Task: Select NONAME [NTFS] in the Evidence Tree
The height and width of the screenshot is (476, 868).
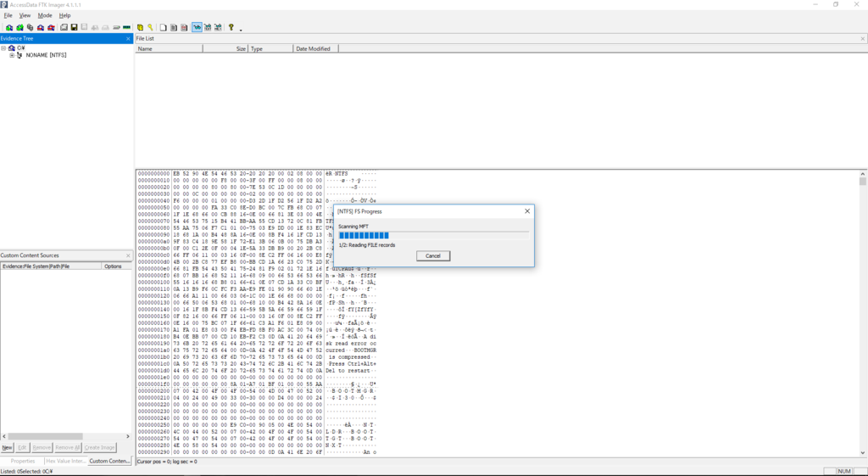Action: pos(46,55)
